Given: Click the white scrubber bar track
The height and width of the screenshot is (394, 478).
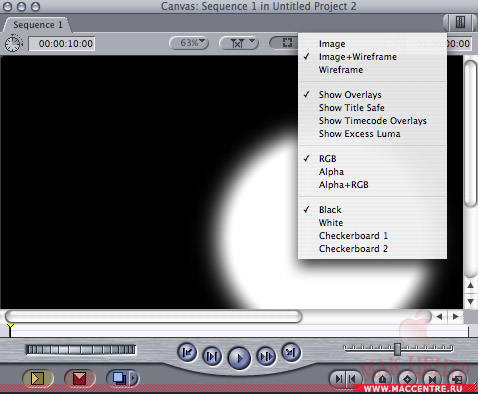Looking at the screenshot, I should click(239, 331).
